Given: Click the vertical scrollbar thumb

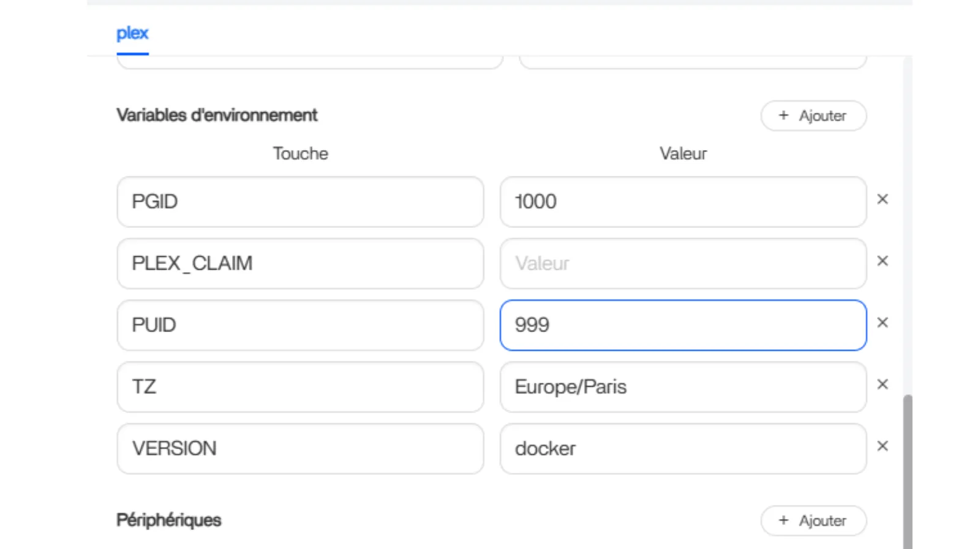Looking at the screenshot, I should [x=908, y=472].
